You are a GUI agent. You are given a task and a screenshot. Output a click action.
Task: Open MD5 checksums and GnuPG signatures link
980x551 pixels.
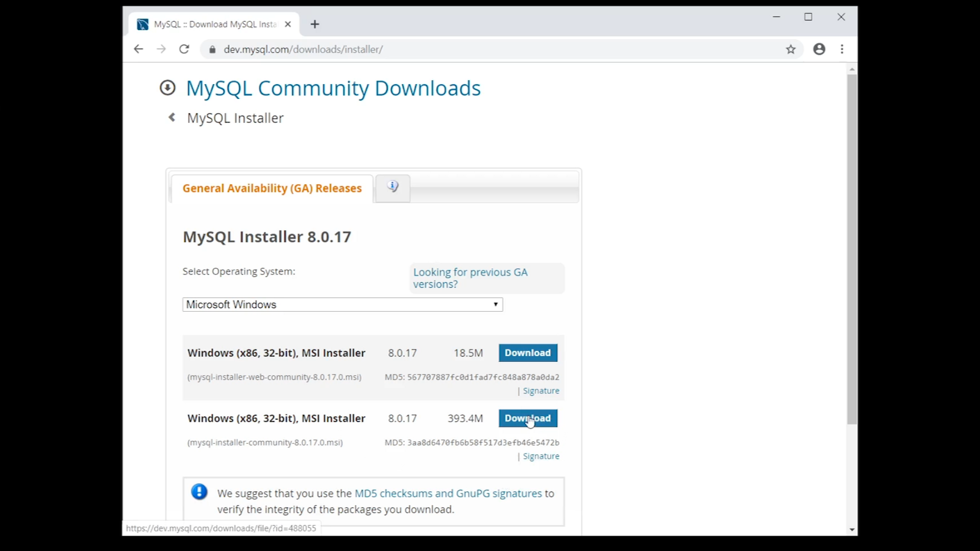[448, 493]
